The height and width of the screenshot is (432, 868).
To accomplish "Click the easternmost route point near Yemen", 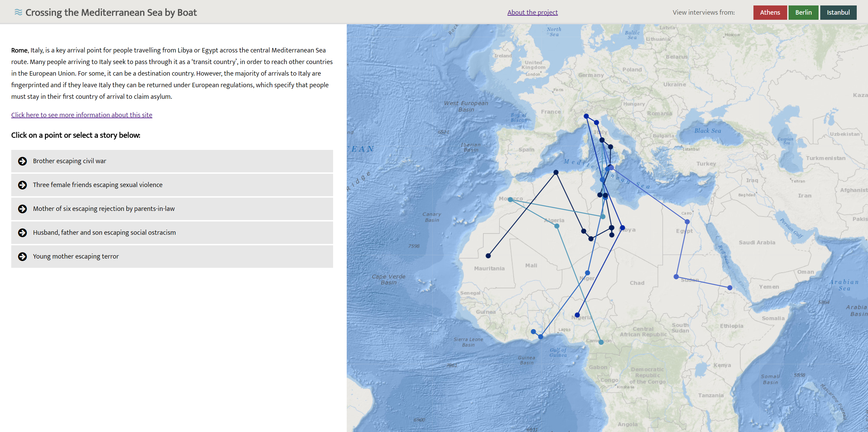I will (730, 288).
